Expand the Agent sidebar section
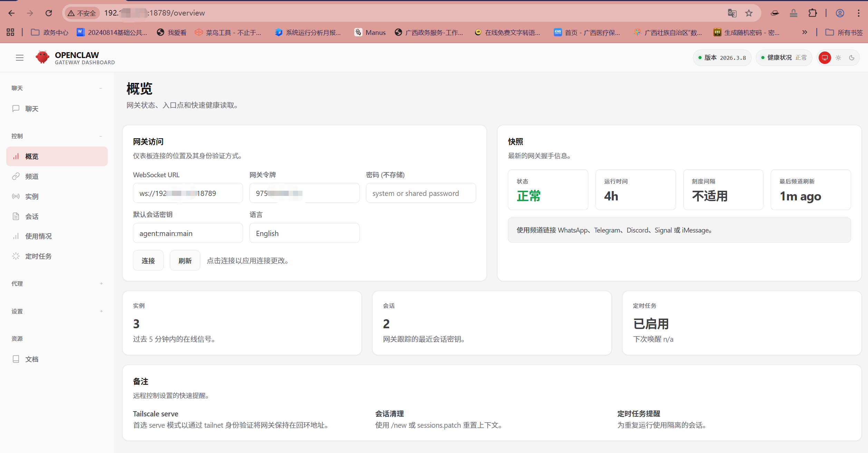The width and height of the screenshot is (868, 453). point(101,283)
